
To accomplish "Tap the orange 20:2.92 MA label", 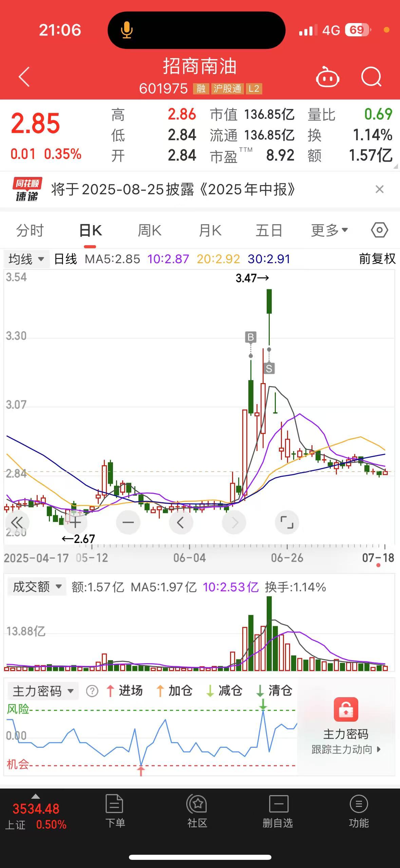I will (x=218, y=259).
